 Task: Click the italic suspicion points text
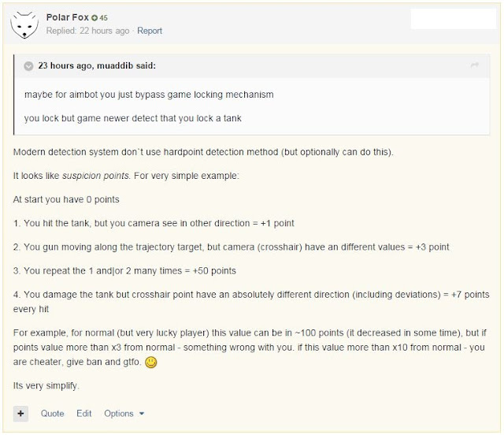(95, 176)
